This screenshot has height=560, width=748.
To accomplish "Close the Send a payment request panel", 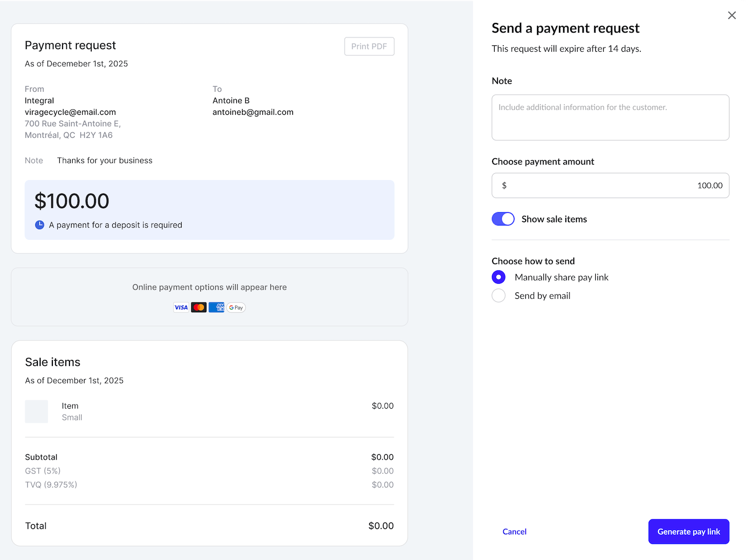I will coord(731,15).
